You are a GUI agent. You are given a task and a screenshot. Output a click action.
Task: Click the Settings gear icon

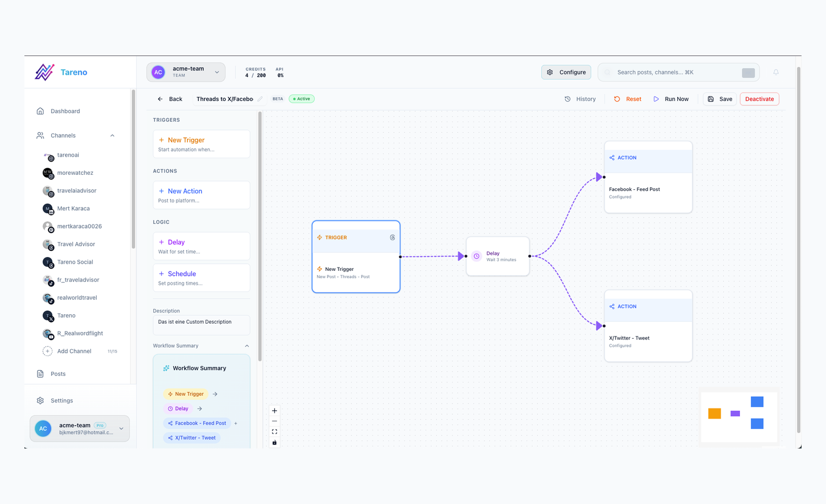tap(40, 401)
